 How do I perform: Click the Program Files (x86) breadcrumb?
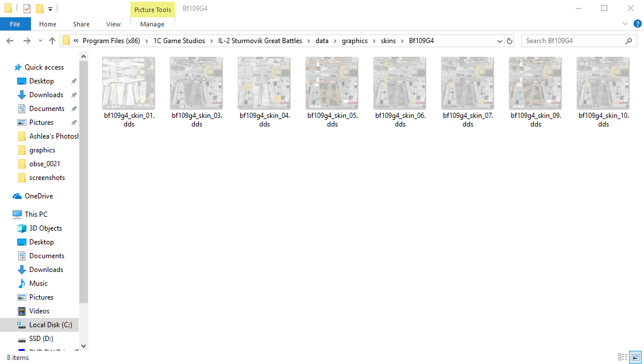[111, 41]
